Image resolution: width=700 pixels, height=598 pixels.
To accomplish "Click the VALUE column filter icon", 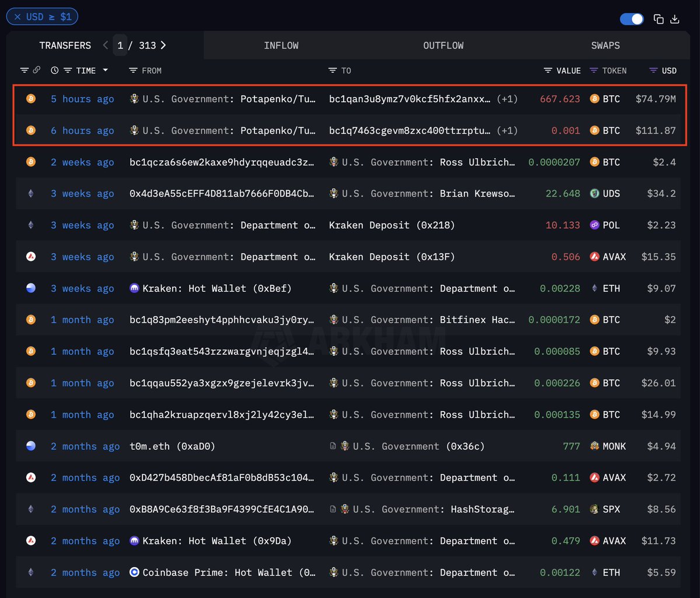I will pyautogui.click(x=548, y=71).
